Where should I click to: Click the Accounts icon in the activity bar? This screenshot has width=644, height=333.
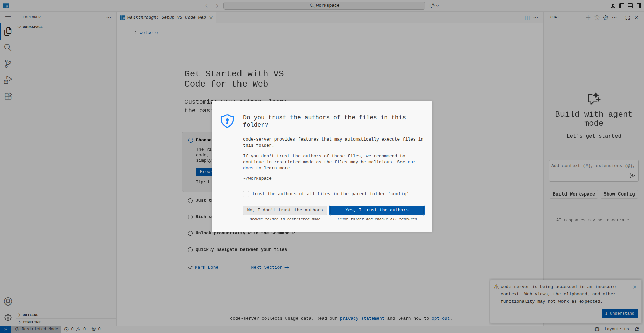pyautogui.click(x=8, y=301)
